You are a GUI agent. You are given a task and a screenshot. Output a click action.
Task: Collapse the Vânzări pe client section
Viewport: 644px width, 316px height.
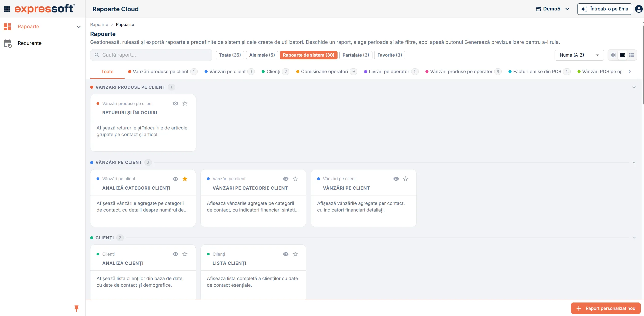(x=634, y=163)
